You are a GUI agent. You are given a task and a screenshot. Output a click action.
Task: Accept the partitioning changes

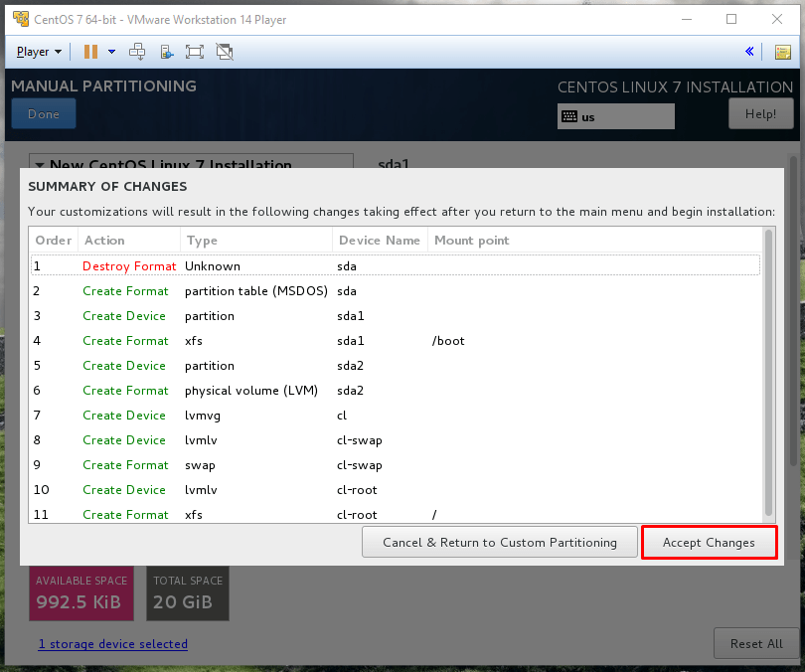point(709,542)
